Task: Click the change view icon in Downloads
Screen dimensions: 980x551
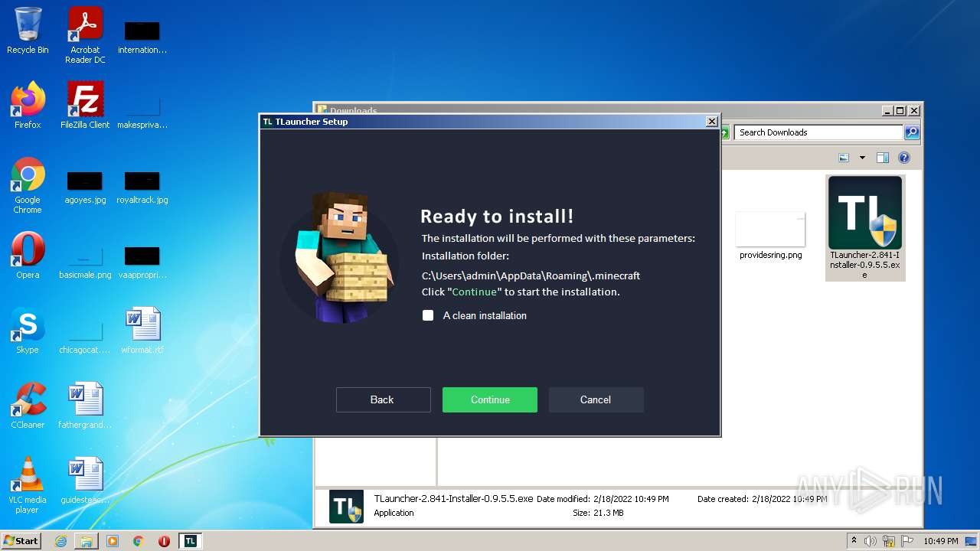Action: [844, 158]
